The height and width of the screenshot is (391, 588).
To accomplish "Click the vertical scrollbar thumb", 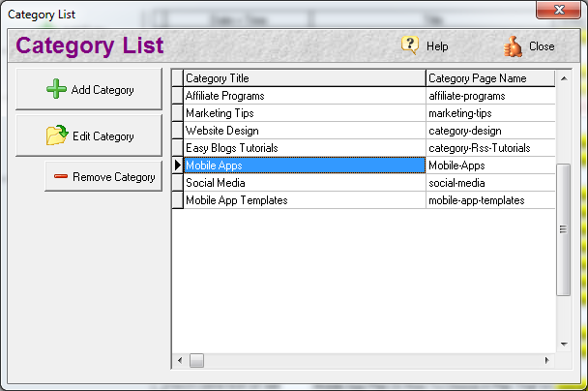I will (x=563, y=229).
